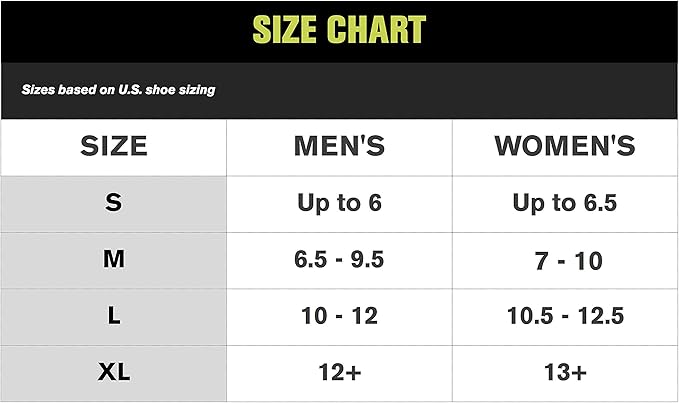The height and width of the screenshot is (403, 679).
Task: Click men's '12+' cell
Action: coord(339,373)
